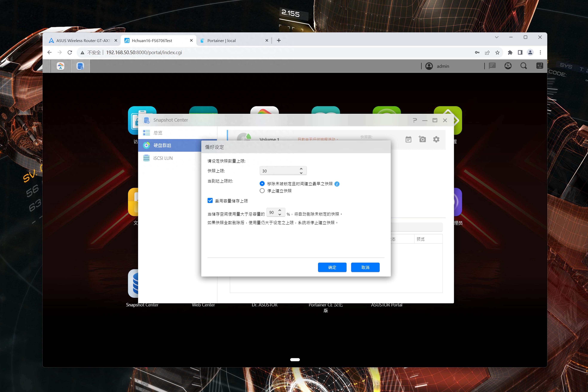Image resolution: width=588 pixels, height=392 pixels.
Task: Open the ADM tools settings panel icon
Action: 539,66
